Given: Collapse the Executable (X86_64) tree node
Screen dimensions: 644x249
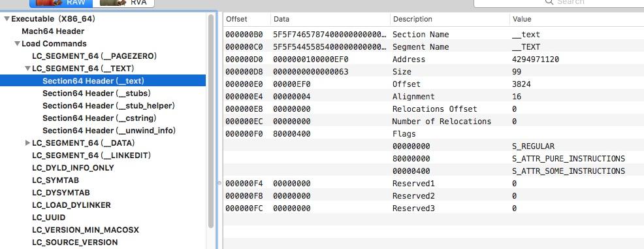Looking at the screenshot, I should [x=7, y=19].
